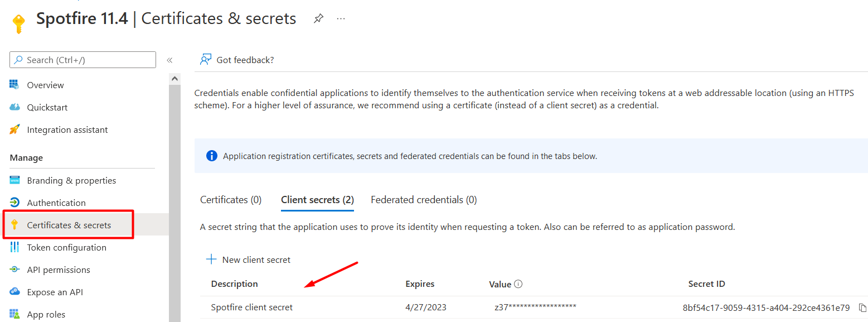The height and width of the screenshot is (322, 868).
Task: Click the Quickstart cloud icon
Action: click(15, 107)
